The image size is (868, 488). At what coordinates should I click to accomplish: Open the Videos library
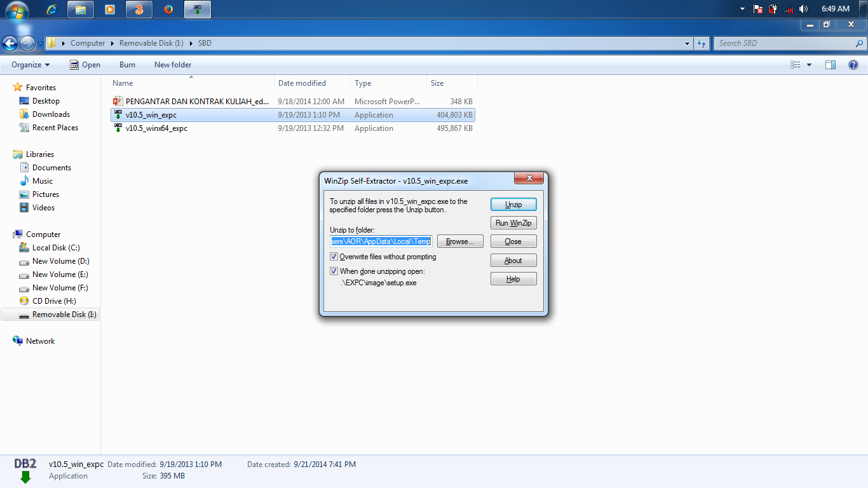[43, 208]
